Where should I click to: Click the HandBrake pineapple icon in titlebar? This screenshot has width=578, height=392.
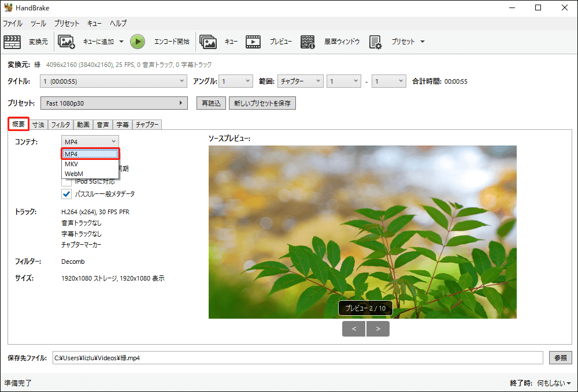click(8, 8)
